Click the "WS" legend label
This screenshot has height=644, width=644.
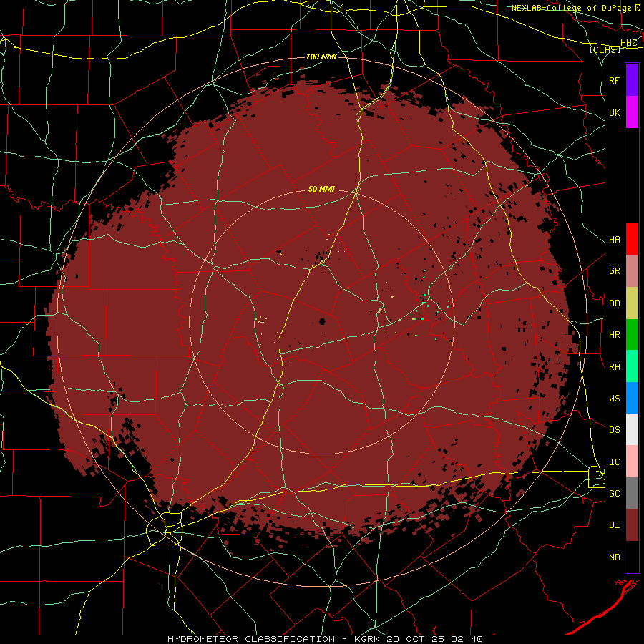pos(614,399)
